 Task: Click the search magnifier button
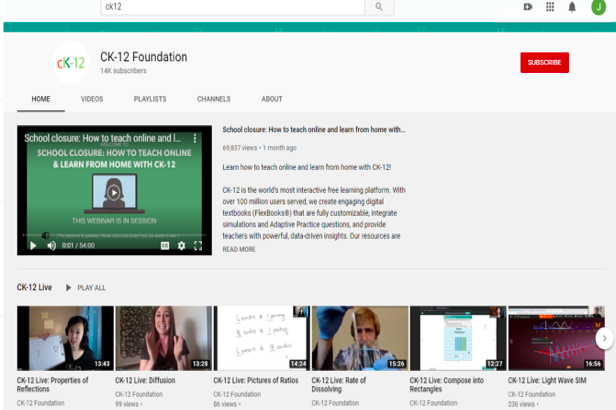[379, 7]
